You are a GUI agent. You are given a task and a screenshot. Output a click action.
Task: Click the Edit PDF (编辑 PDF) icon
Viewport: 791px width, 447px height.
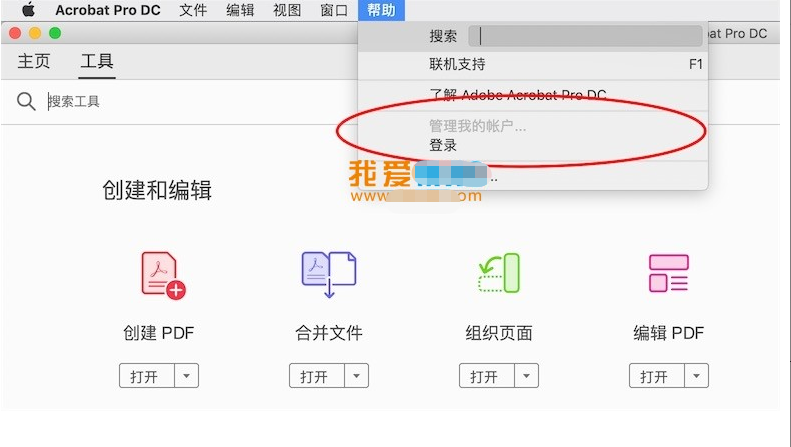tap(668, 273)
